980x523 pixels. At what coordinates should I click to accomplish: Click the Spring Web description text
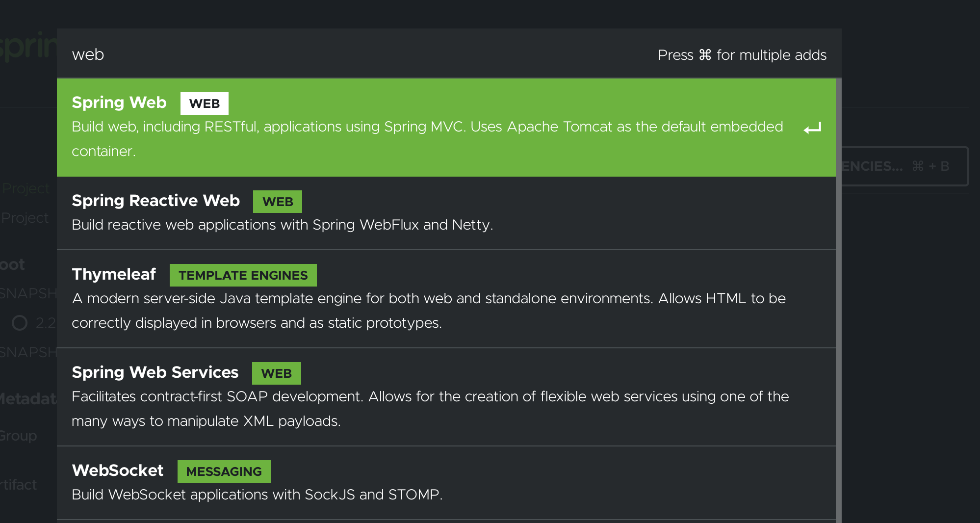click(x=427, y=139)
